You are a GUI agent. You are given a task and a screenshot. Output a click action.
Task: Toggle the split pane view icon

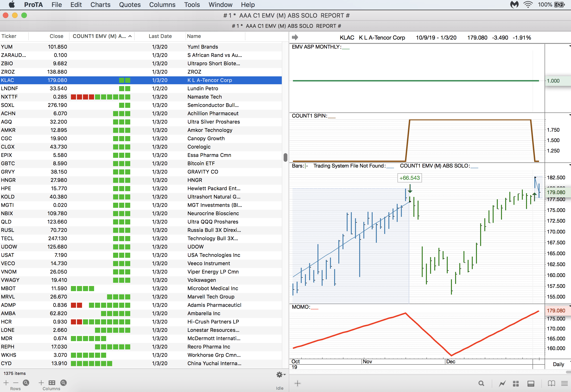pos(531,383)
